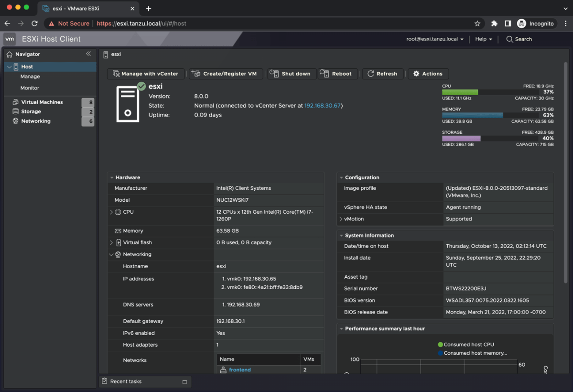
Task: Expand the Virtual flash row
Action: click(x=111, y=242)
